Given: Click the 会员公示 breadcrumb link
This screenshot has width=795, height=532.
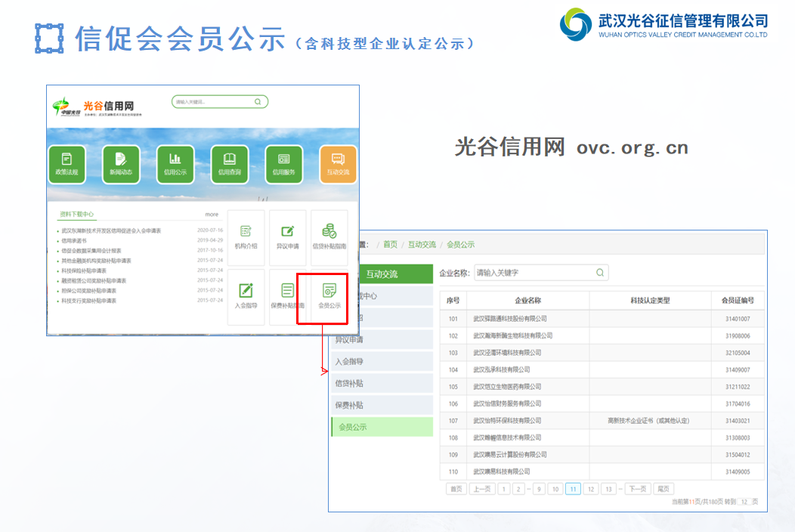Looking at the screenshot, I should coord(460,244).
